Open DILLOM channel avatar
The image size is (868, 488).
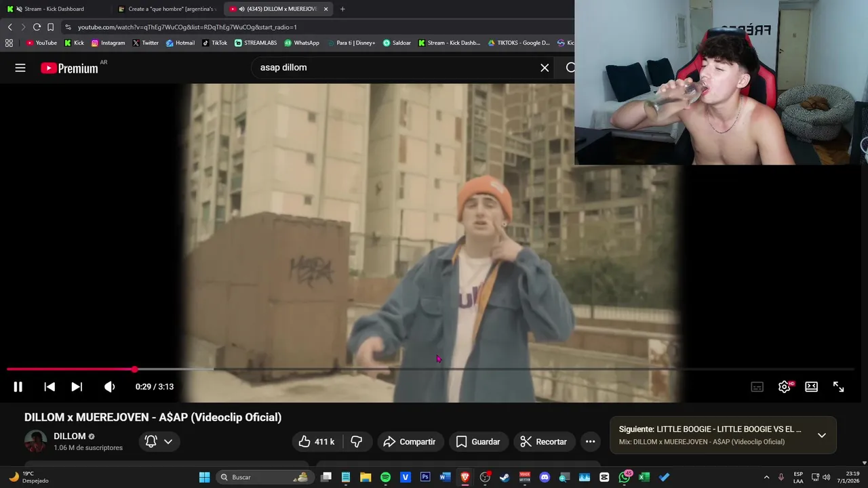[35, 441]
